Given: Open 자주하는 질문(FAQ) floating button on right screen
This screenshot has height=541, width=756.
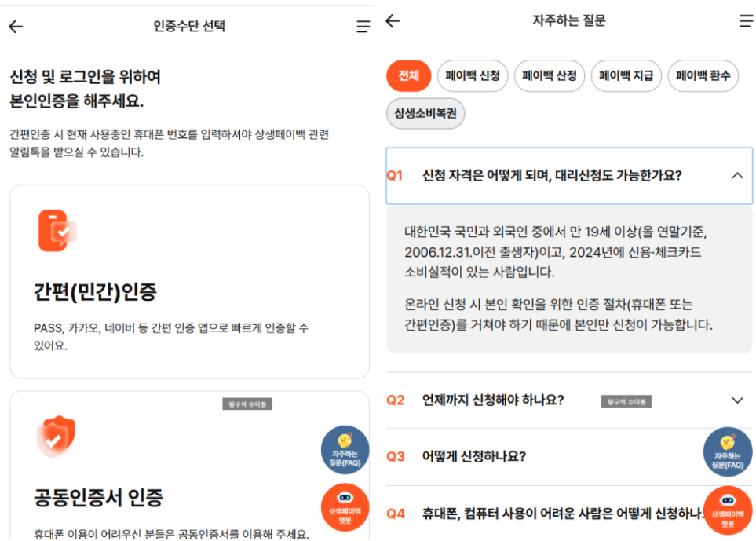Looking at the screenshot, I should 728,451.
